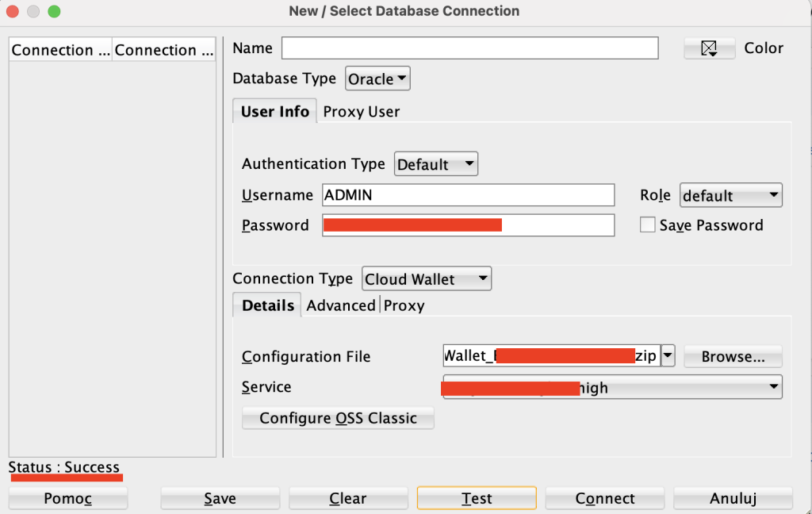Open the Proxy tab under Connection Type

click(404, 305)
